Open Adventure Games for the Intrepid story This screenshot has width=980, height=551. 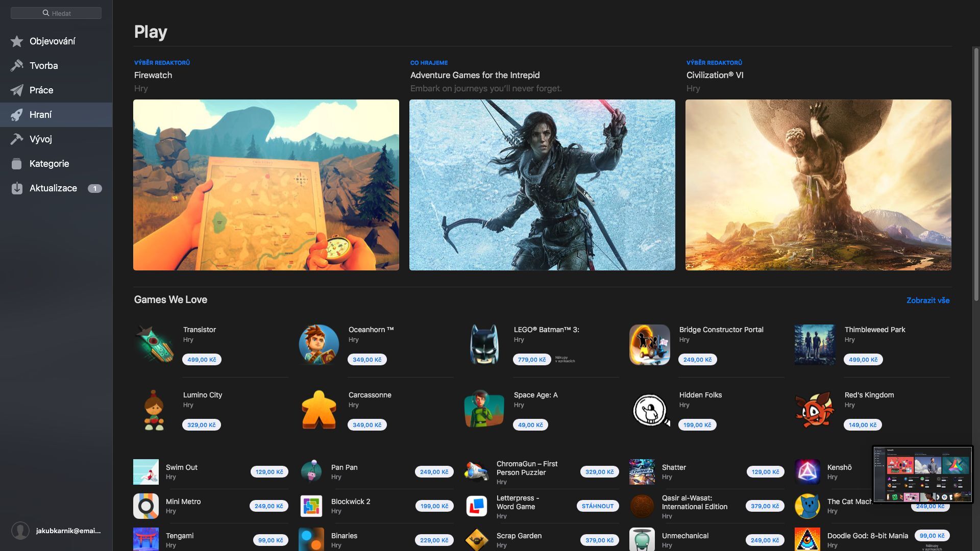pyautogui.click(x=542, y=185)
